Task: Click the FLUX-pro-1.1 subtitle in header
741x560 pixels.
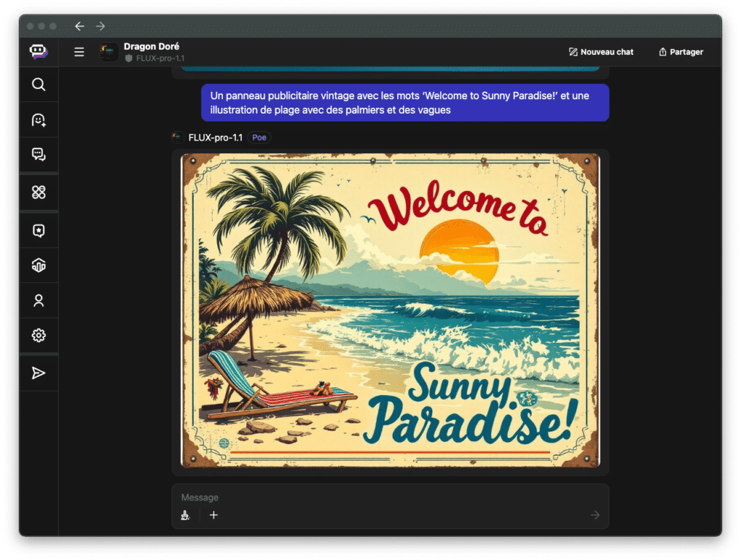Action: pos(155,58)
